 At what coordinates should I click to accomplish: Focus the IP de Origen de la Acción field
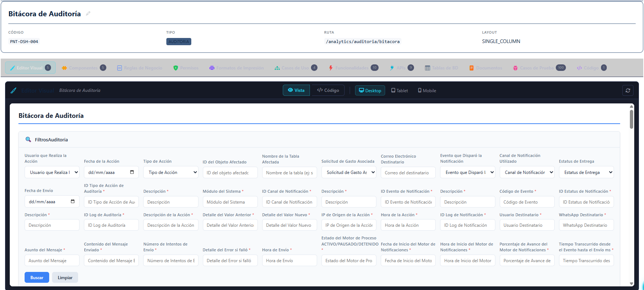click(349, 225)
